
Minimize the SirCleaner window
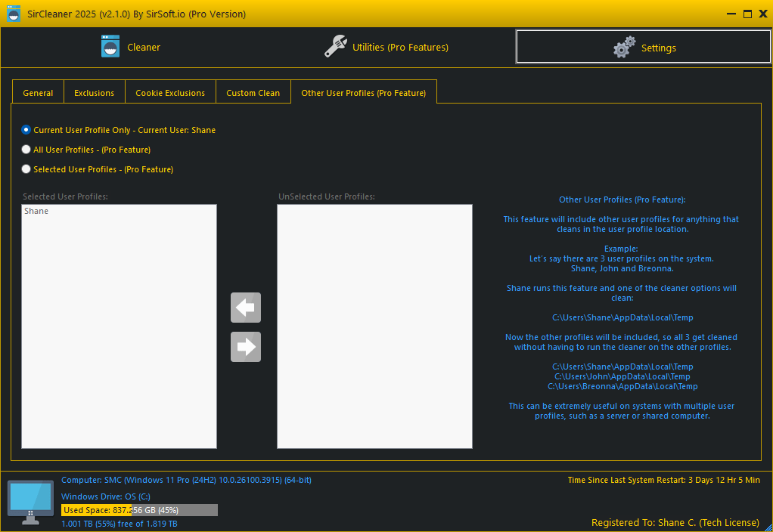tap(731, 14)
